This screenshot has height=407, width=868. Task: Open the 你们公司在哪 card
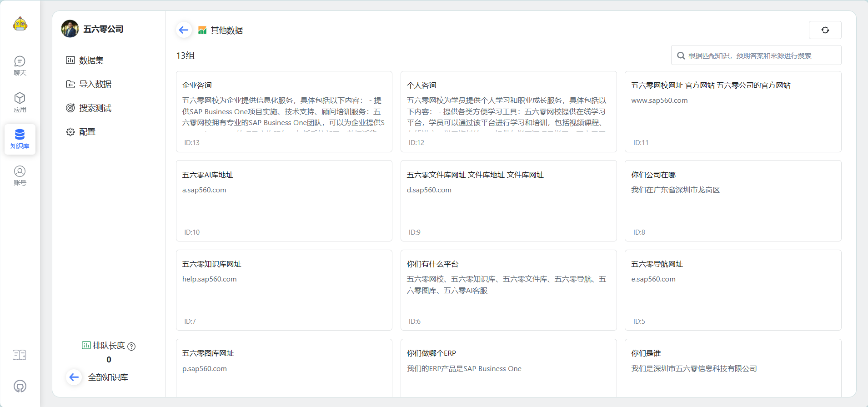point(733,201)
